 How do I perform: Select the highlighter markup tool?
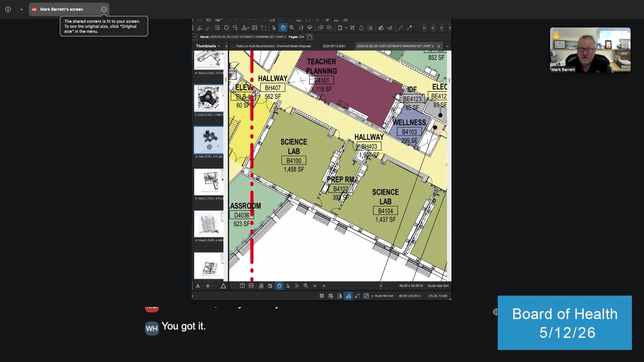point(199,28)
